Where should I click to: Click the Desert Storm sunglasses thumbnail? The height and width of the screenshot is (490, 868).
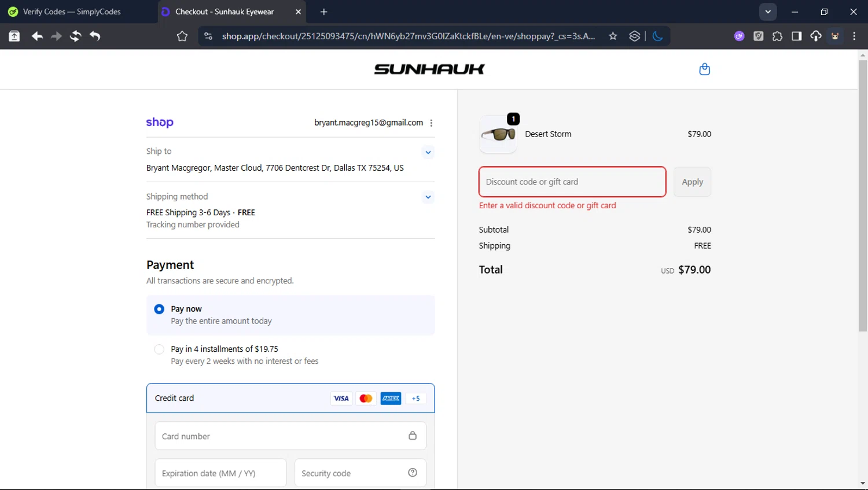click(x=498, y=134)
